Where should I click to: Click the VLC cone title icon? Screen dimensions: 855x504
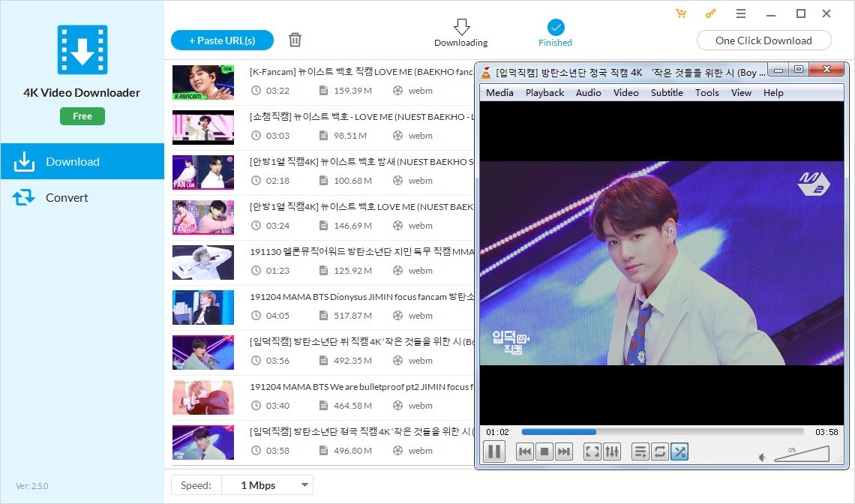pos(486,72)
